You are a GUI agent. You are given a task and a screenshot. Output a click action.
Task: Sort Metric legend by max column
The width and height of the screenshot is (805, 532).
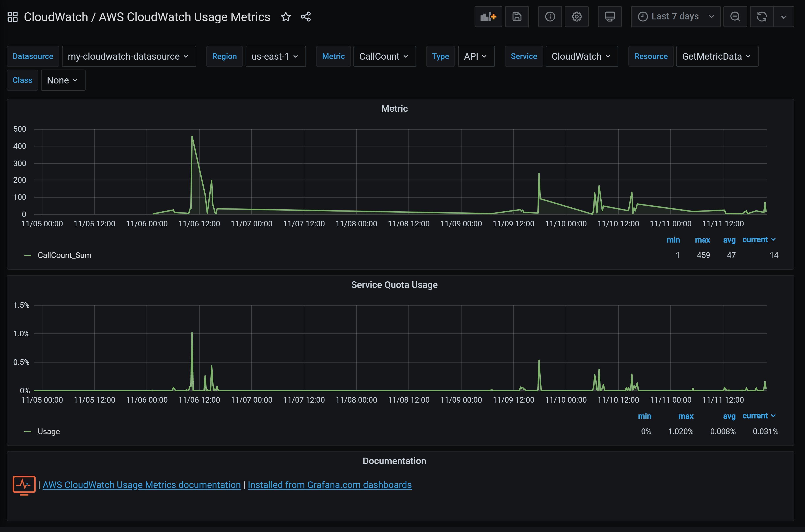click(x=702, y=240)
